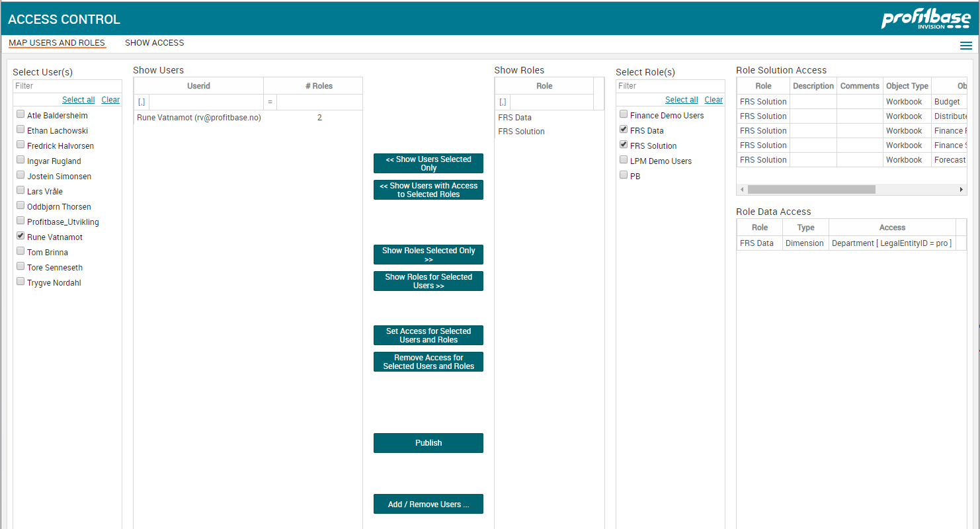
Task: Click Clear link under Select Role(s)
Action: (714, 100)
